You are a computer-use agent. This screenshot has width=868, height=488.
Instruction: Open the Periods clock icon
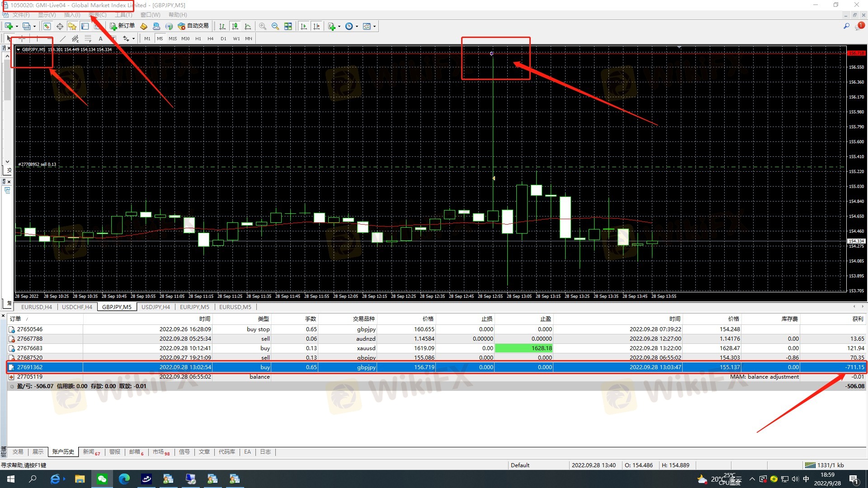[x=349, y=26]
